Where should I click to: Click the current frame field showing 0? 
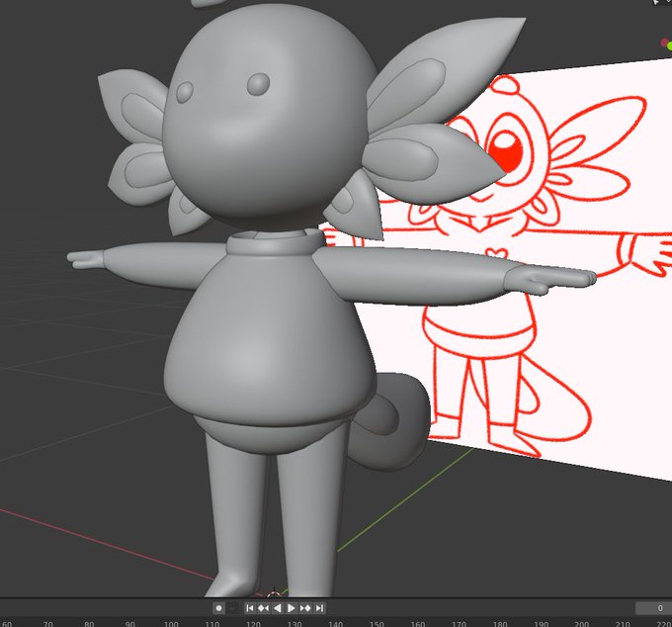(x=653, y=608)
